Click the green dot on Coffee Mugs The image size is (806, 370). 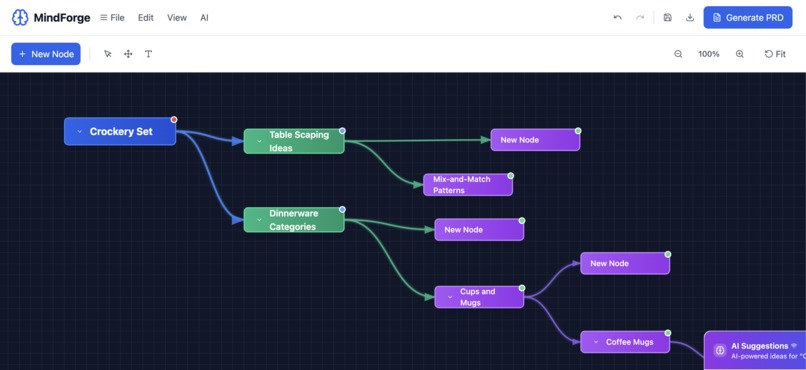click(x=668, y=333)
